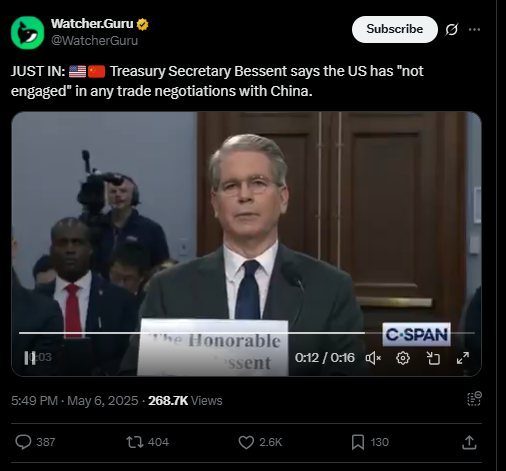Viewport: 506px width, 471px height.
Task: Reply to the post via comment icon
Action: point(23,442)
